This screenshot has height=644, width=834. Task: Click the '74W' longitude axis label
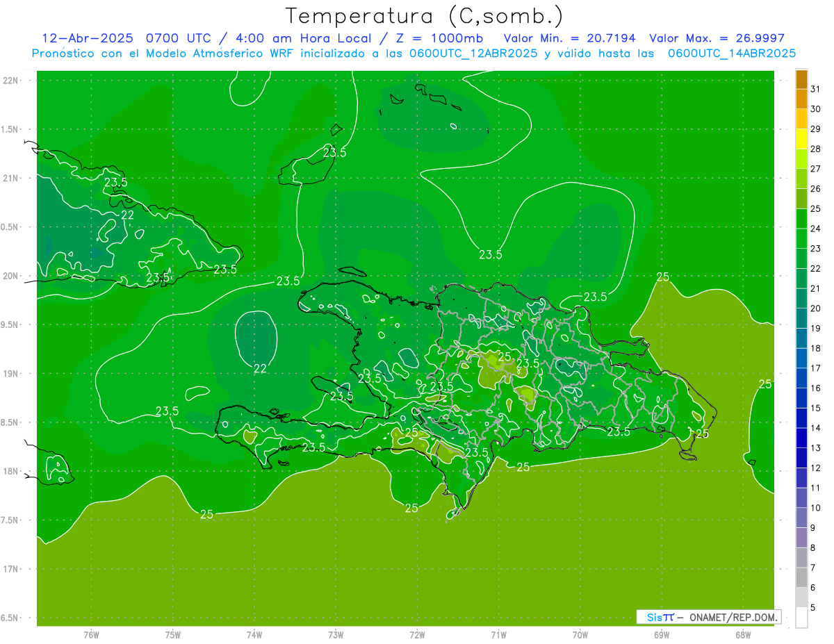(x=254, y=635)
